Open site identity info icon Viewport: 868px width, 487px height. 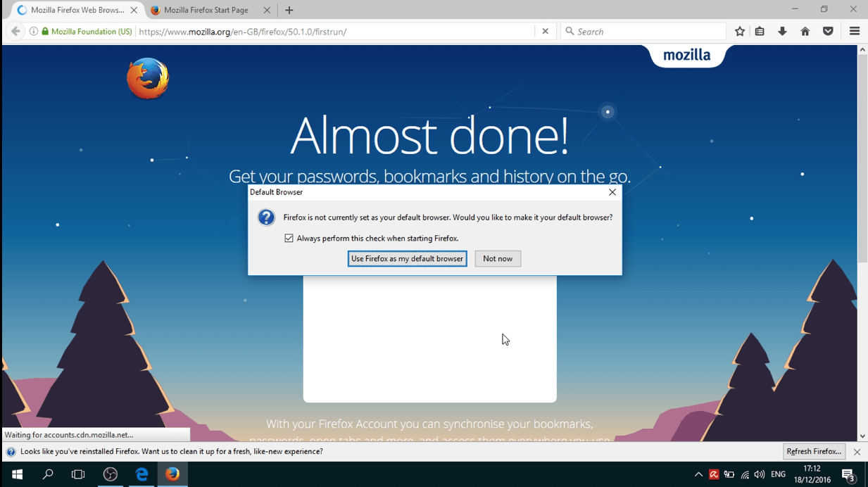pyautogui.click(x=33, y=32)
